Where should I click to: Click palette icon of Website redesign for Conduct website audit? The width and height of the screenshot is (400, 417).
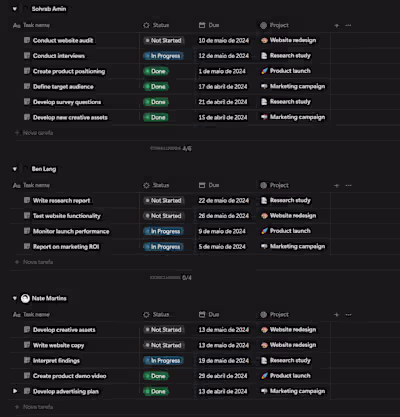[x=264, y=40]
